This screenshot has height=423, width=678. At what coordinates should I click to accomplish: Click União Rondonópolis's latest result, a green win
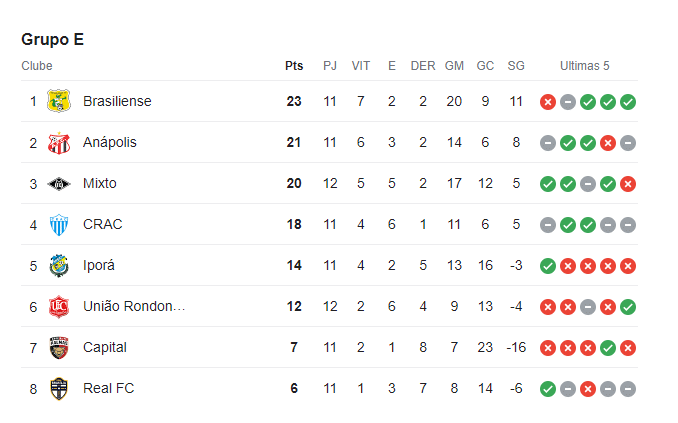coord(628,307)
